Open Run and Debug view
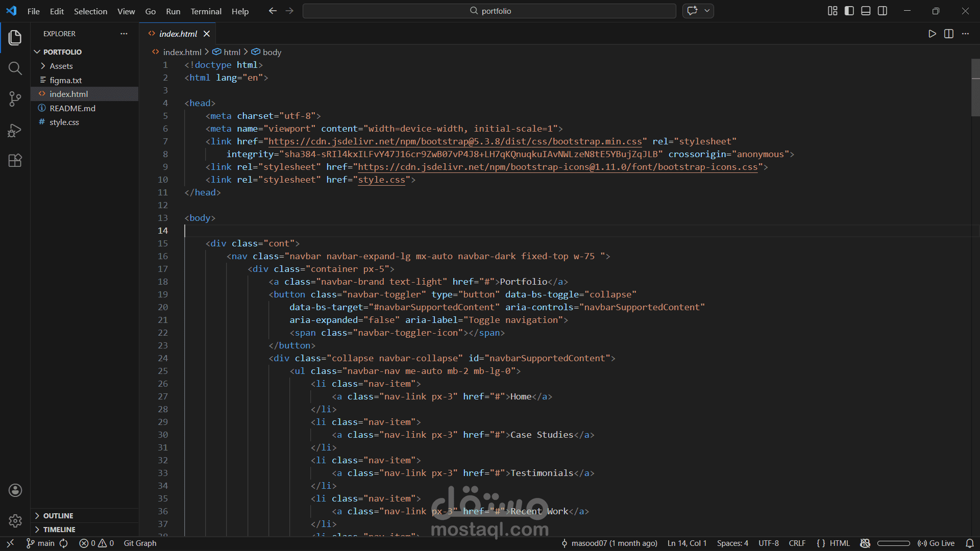This screenshot has width=980, height=551. (x=15, y=131)
